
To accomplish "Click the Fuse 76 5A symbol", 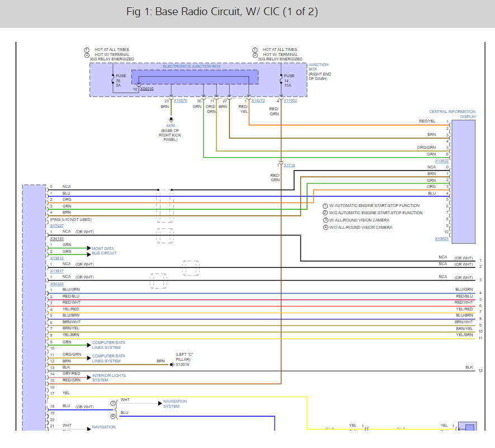I will coord(114,79).
